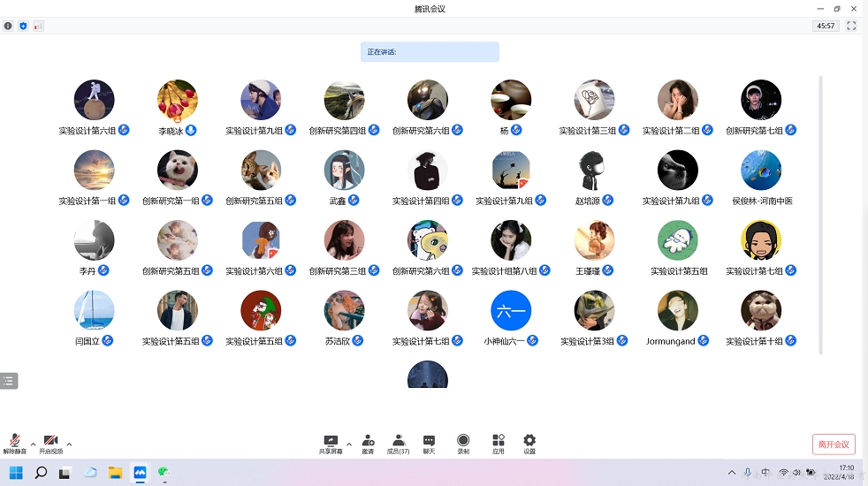
Task: Open the 成员(37) members list
Action: click(x=398, y=443)
